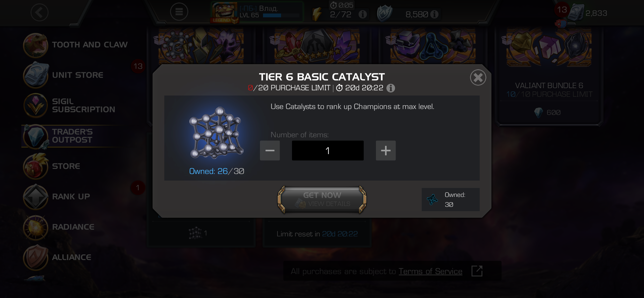Show energy info icon next to 2/72
Screen dimensions: 644x298
point(363,14)
